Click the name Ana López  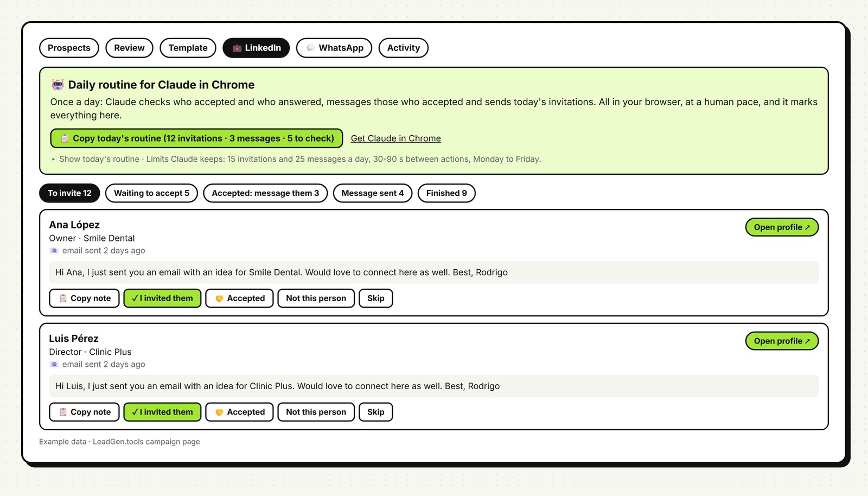click(x=74, y=225)
